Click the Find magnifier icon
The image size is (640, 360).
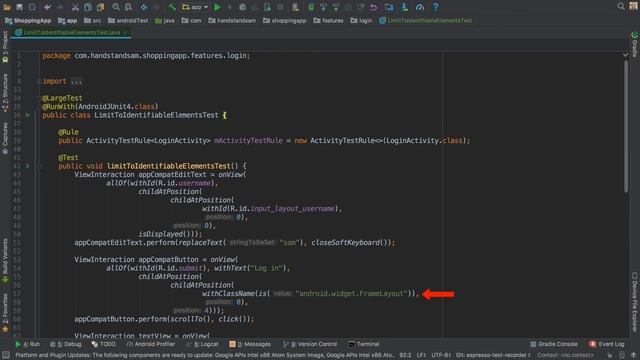(116, 7)
